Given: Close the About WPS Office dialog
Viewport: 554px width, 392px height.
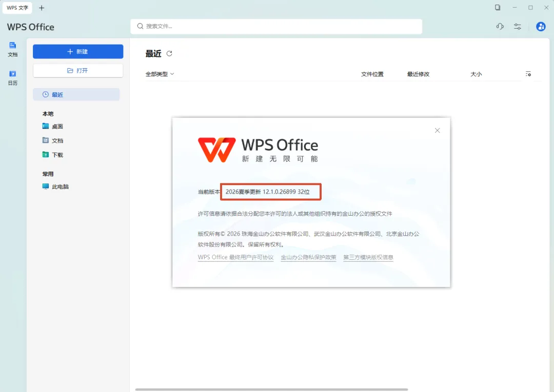Looking at the screenshot, I should pos(438,131).
